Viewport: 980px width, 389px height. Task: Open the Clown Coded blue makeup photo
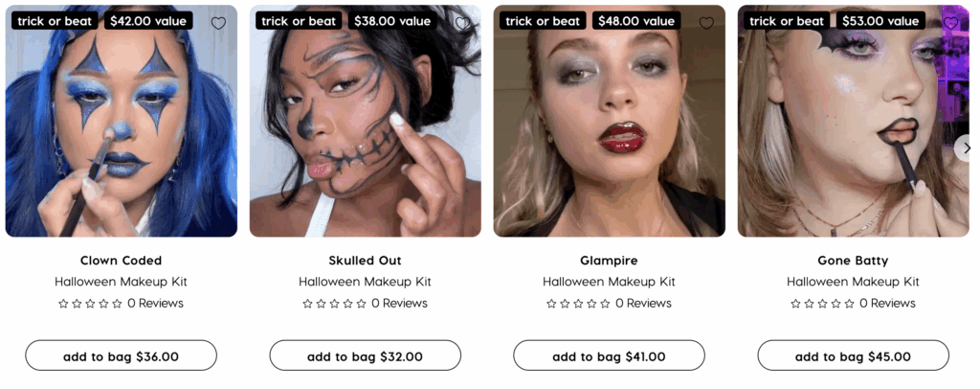point(122,121)
